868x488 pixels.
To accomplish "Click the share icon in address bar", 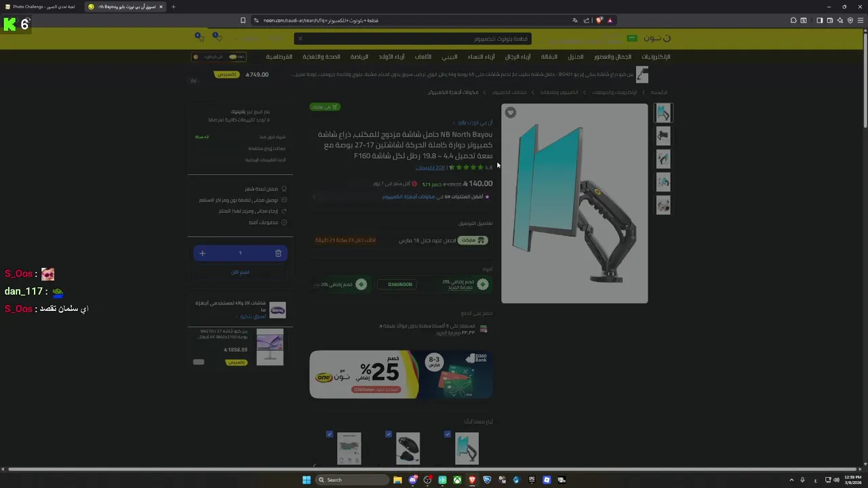I will click(x=587, y=20).
